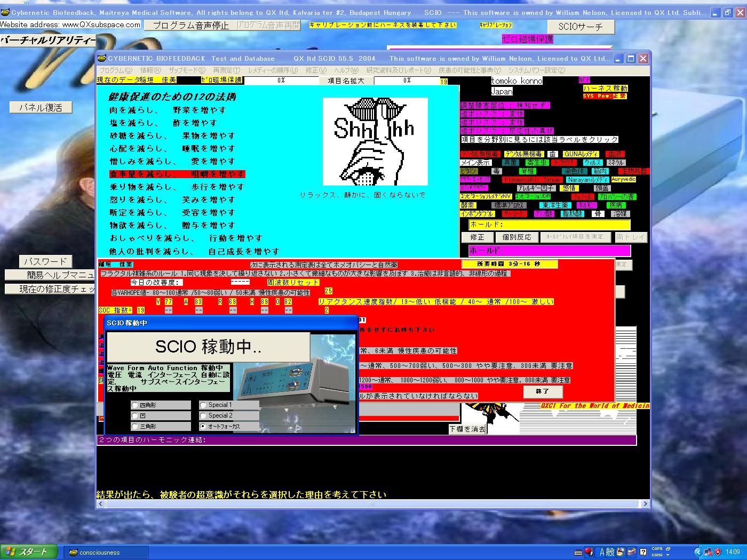This screenshot has height=560, width=747.
Task: Select the 生物兵器 category label
Action: point(633,171)
